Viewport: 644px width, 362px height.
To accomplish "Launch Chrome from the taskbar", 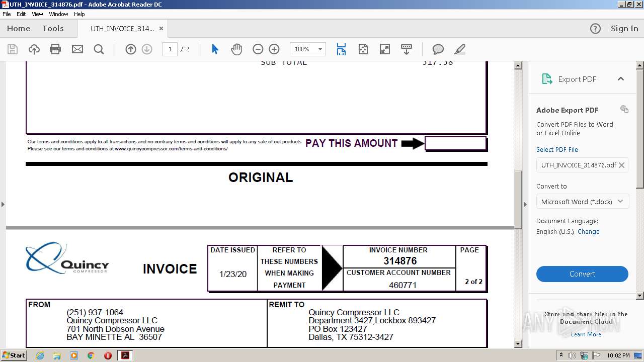I will [91, 355].
